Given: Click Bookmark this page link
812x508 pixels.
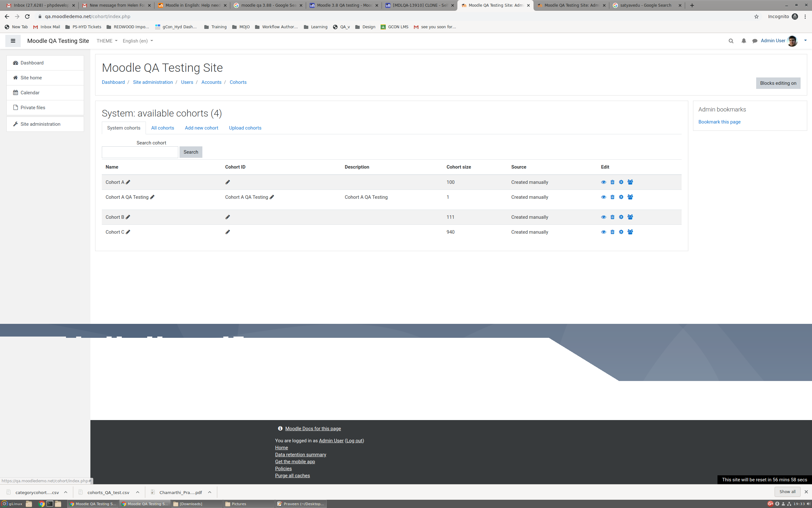Looking at the screenshot, I should [719, 122].
